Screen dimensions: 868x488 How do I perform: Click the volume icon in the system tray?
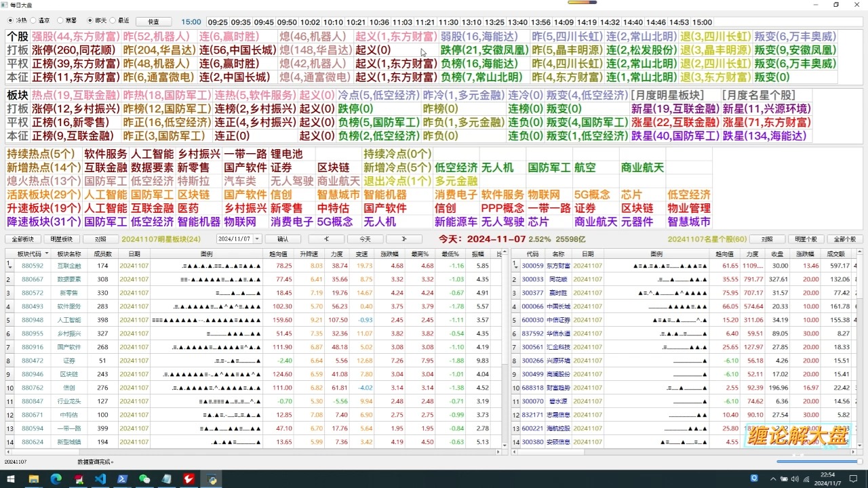(795, 479)
